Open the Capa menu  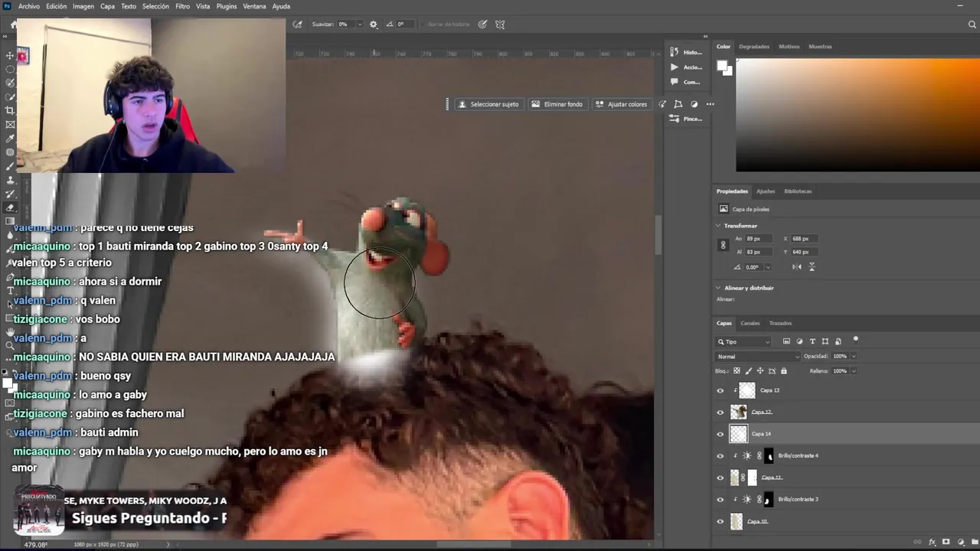[107, 6]
